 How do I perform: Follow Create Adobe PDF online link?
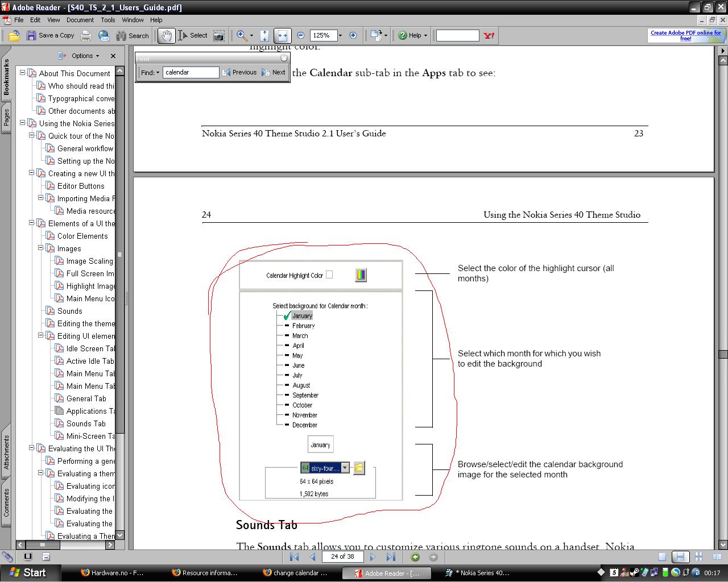686,35
